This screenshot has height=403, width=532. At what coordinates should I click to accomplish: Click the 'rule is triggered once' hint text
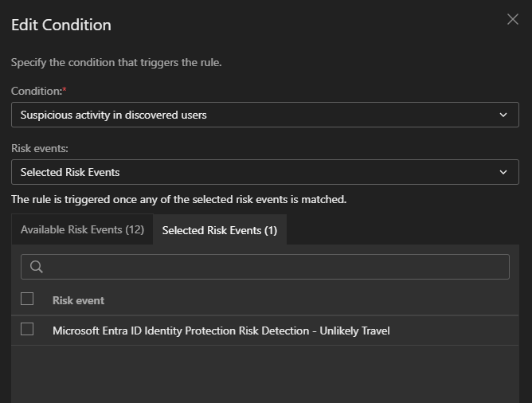click(x=178, y=199)
